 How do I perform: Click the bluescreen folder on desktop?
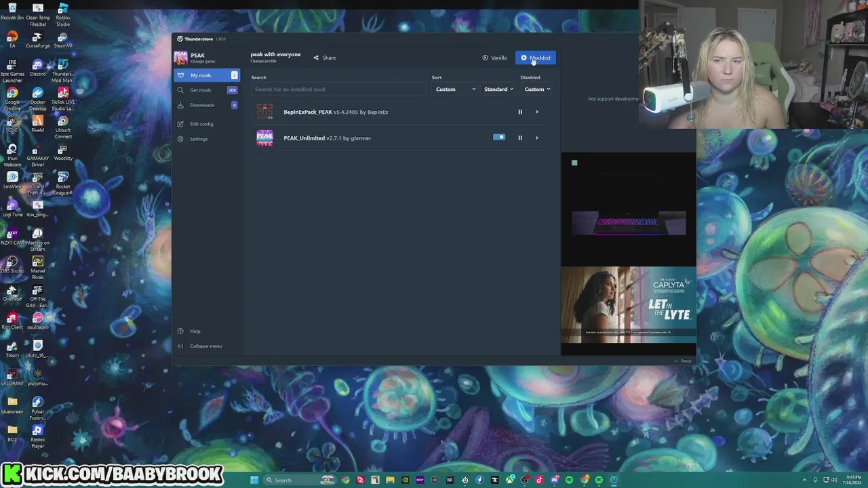point(12,406)
